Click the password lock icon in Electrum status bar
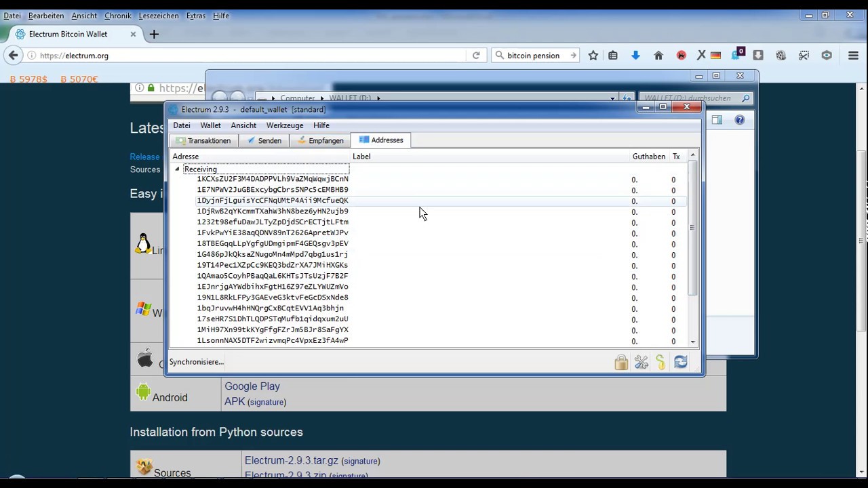 pyautogui.click(x=621, y=363)
